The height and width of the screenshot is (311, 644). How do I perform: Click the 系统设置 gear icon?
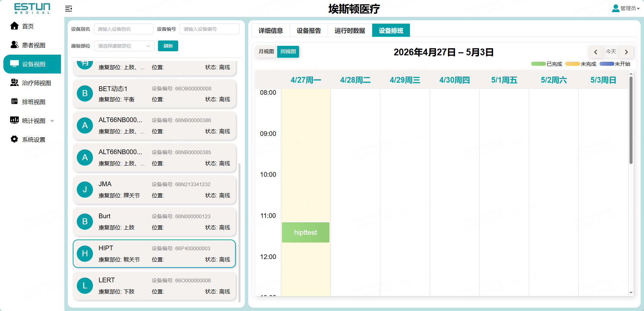pos(14,139)
